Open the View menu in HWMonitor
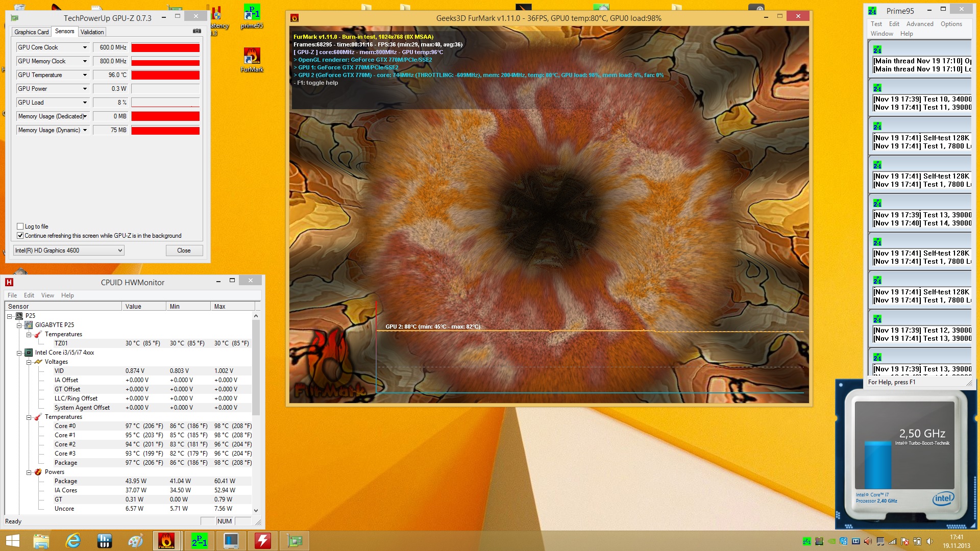Image resolution: width=980 pixels, height=551 pixels. (47, 295)
